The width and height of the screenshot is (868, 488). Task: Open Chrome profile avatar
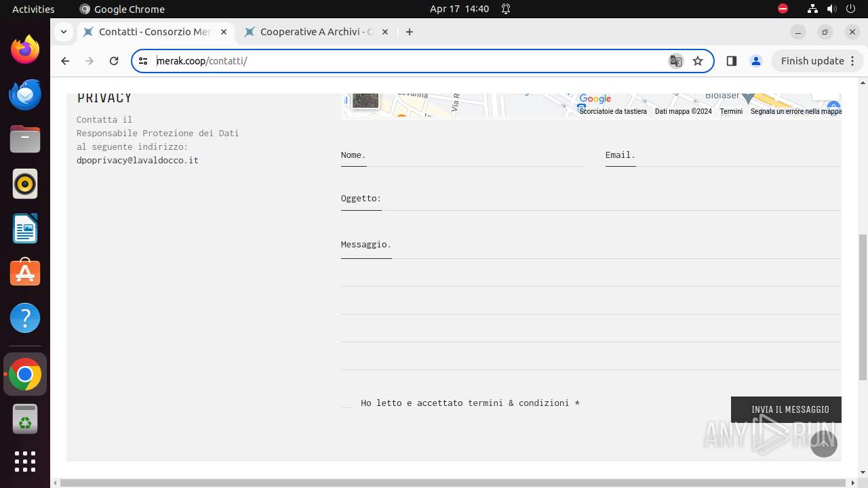(x=755, y=61)
